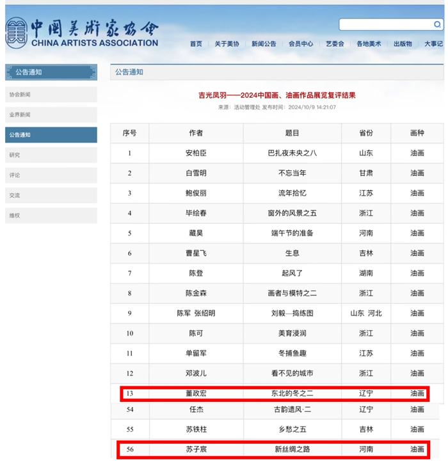Select 交流 in the left sidebar
Viewport: 448px width, 476px height.
pos(51,195)
